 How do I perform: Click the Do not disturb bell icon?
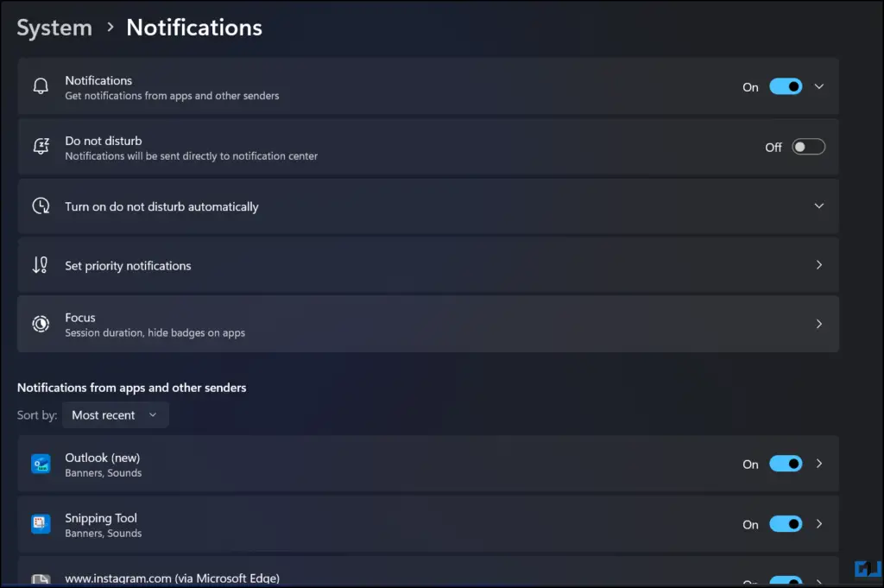point(41,147)
